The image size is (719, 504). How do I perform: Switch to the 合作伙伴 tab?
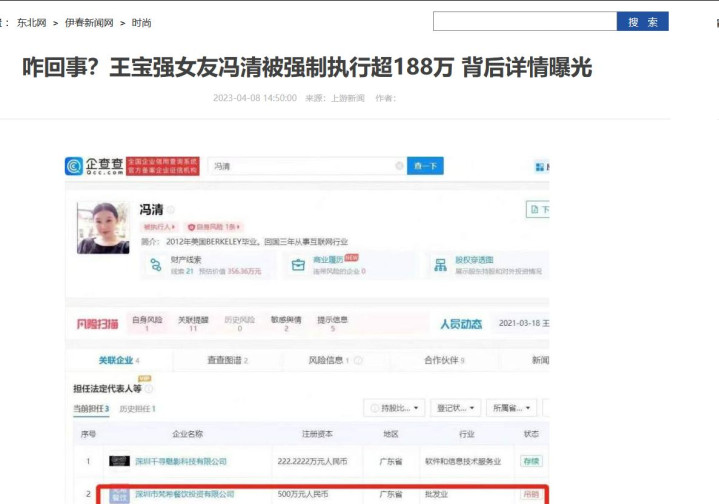444,360
